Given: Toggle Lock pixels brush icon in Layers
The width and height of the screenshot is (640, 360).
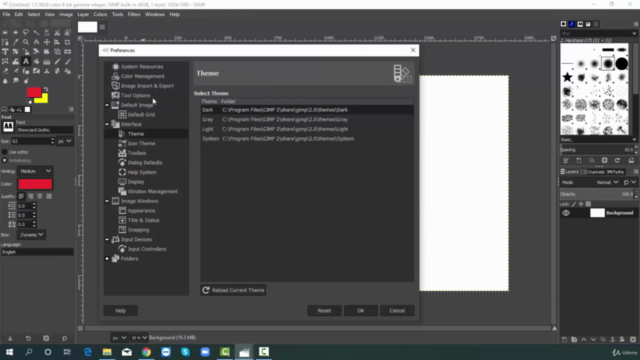Looking at the screenshot, I should point(574,204).
